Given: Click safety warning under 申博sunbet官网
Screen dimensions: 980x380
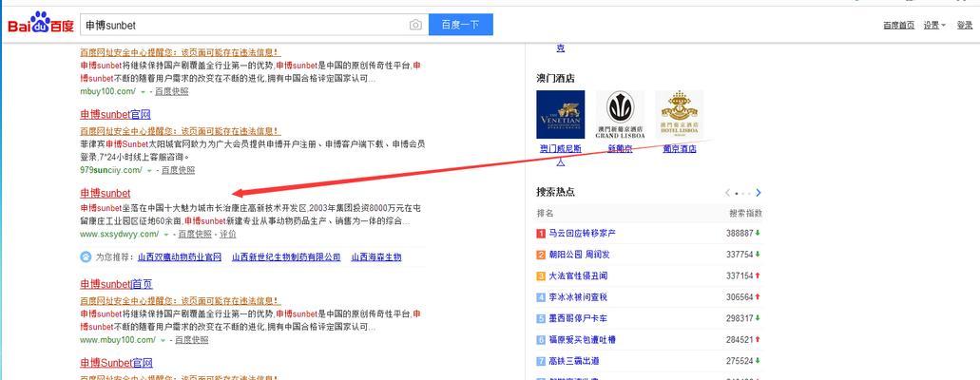Looking at the screenshot, I should 181,131.
